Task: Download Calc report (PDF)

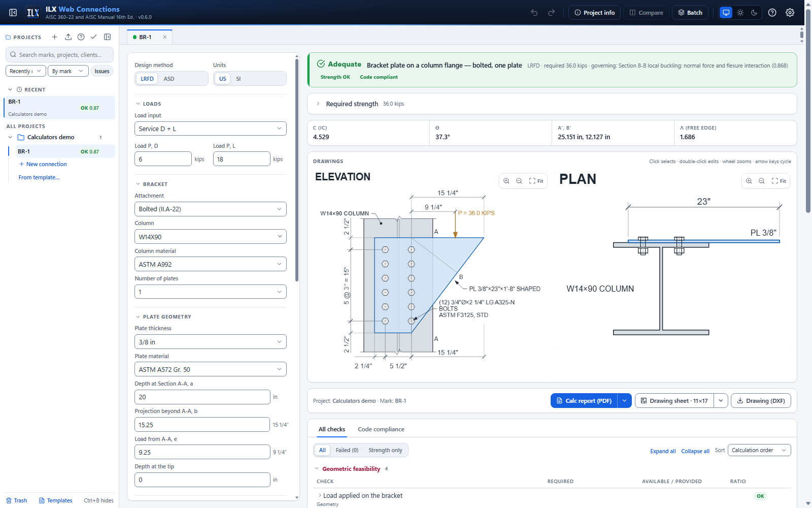Action: (584, 401)
